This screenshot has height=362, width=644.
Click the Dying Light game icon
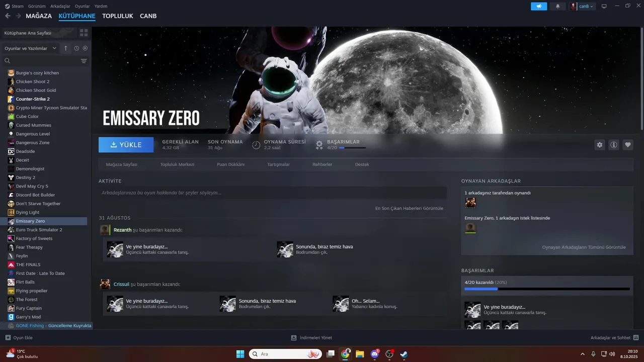[x=11, y=212]
